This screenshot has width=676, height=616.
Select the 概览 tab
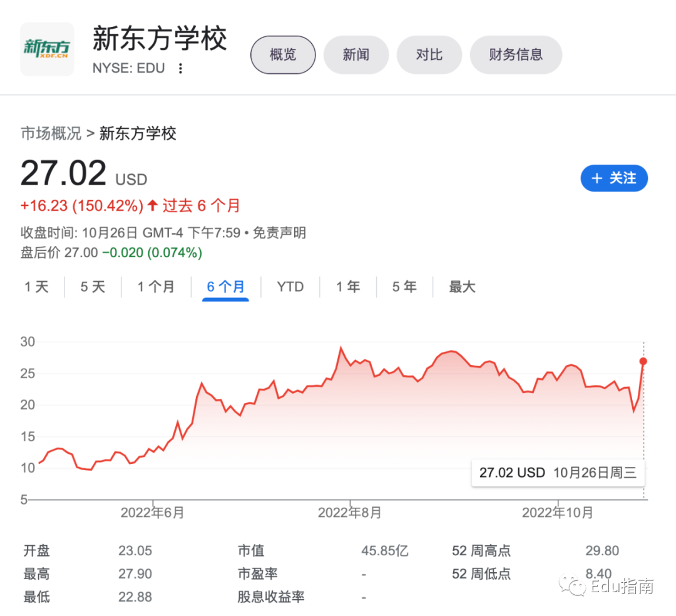(x=283, y=54)
